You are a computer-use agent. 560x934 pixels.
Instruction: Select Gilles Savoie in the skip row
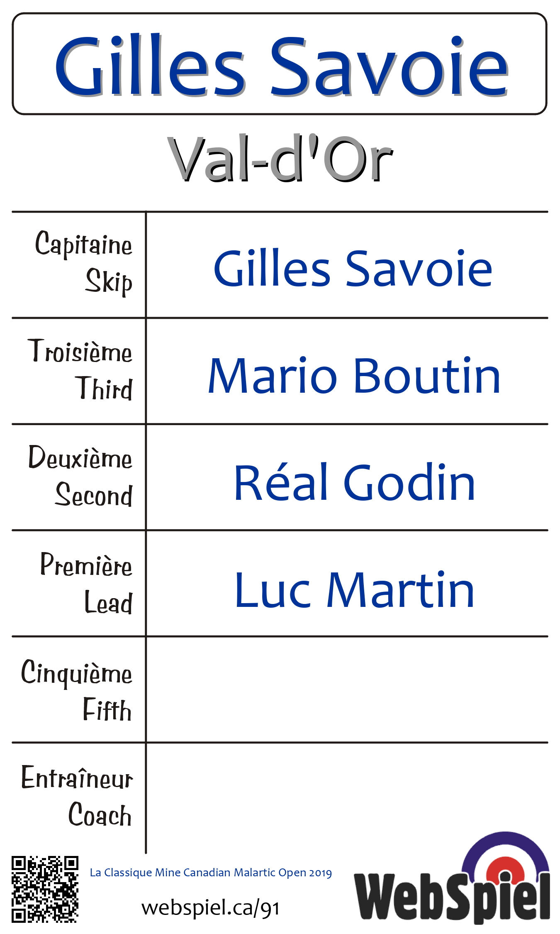(x=353, y=268)
